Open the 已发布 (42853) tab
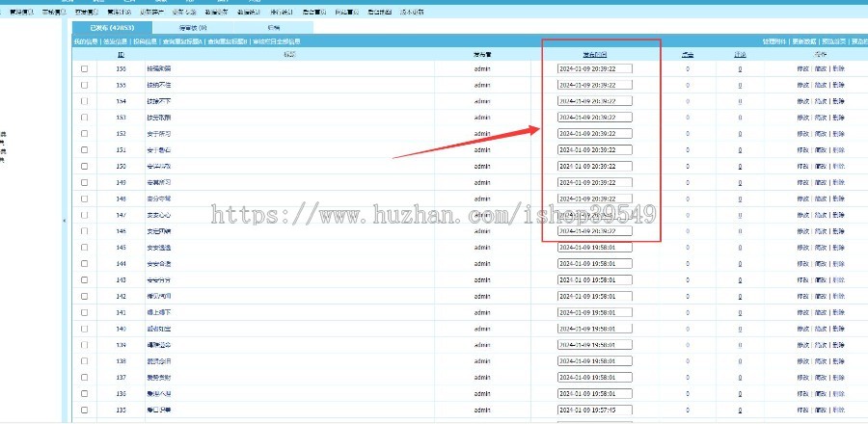 112,27
